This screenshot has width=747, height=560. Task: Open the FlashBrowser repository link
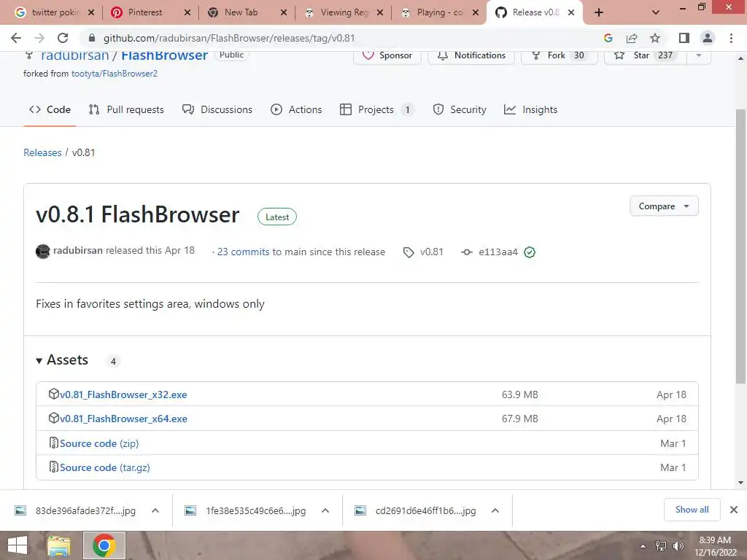click(164, 55)
